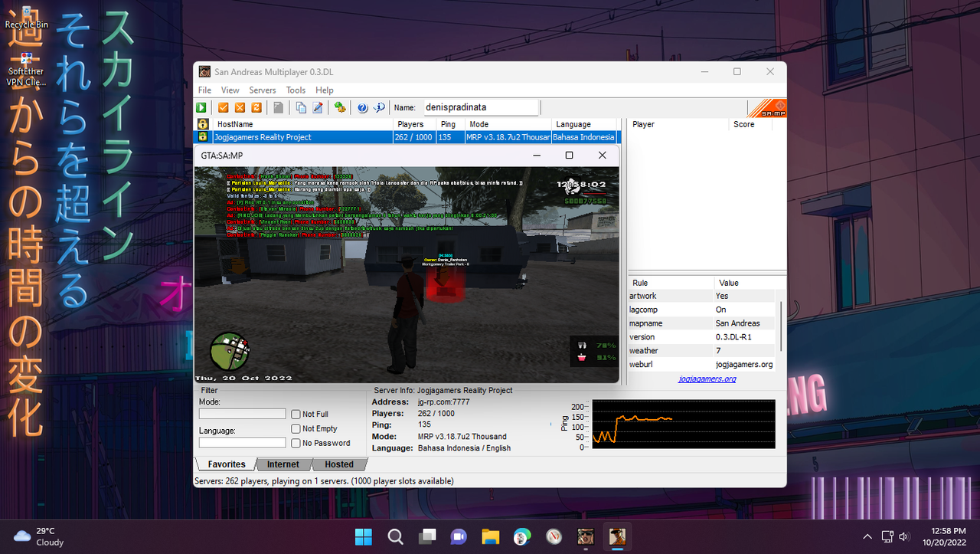The width and height of the screenshot is (980, 554).
Task: Open the Servers menu
Action: point(263,90)
